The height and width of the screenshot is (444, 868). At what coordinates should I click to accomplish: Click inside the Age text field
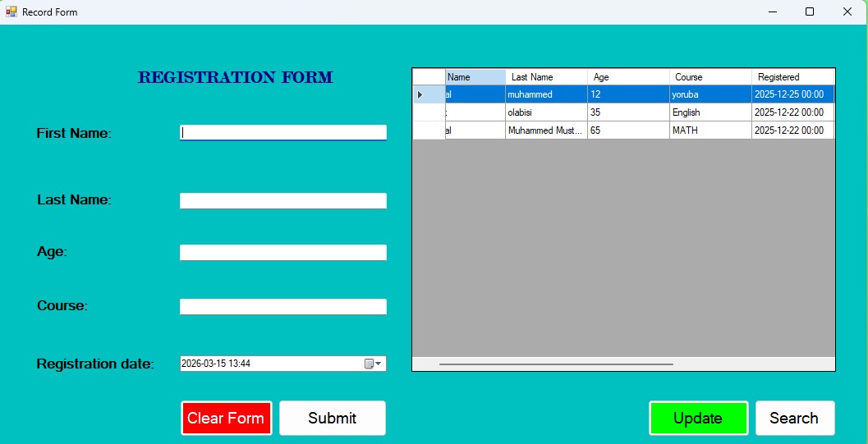pos(282,253)
